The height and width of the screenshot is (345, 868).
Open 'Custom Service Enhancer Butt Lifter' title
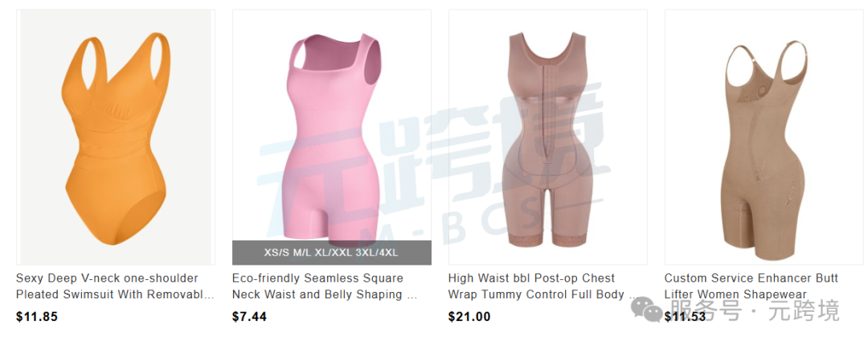[751, 286]
